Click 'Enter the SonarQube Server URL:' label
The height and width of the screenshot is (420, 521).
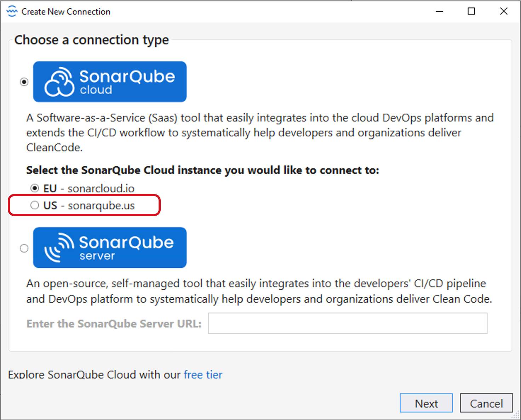114,324
